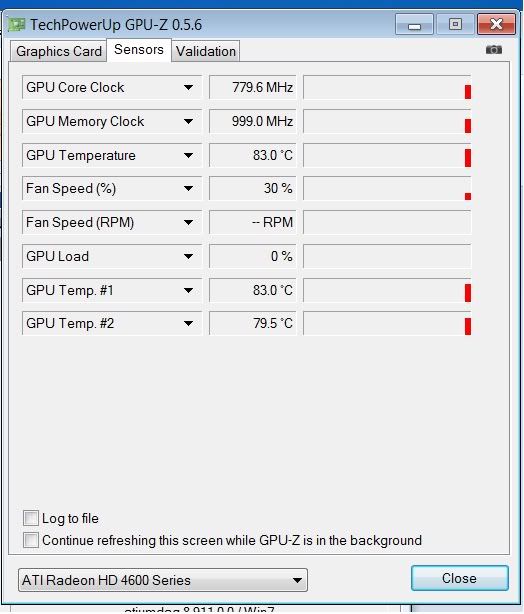Select the Sensors tab
Viewport: 524px width, 614px height.
coord(139,50)
